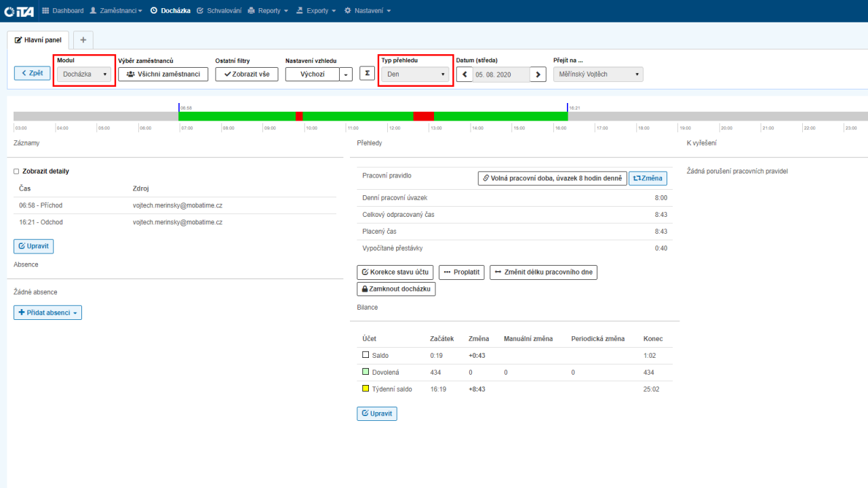Enable the Zobrazit detaily checkbox
The image size is (868, 488).
tap(16, 171)
